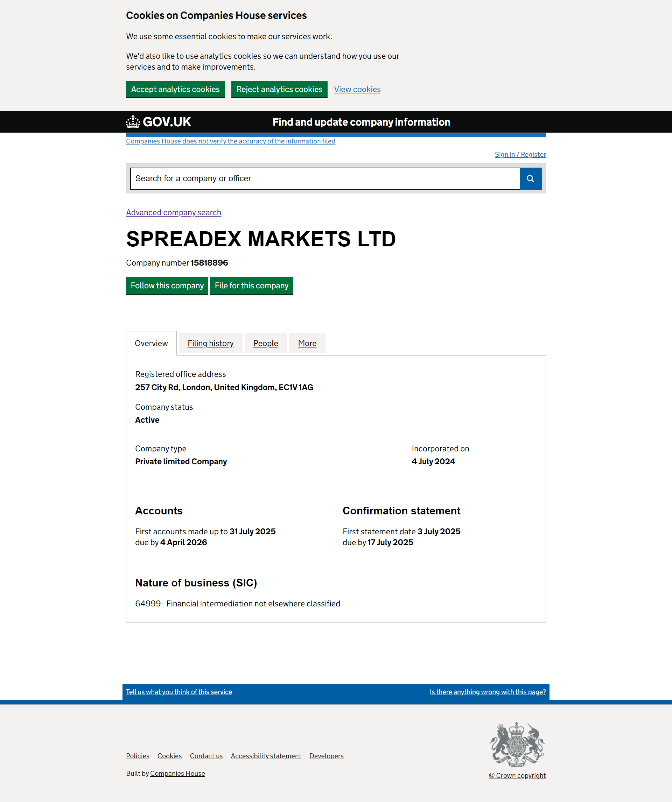Reject analytics cookies

[279, 89]
